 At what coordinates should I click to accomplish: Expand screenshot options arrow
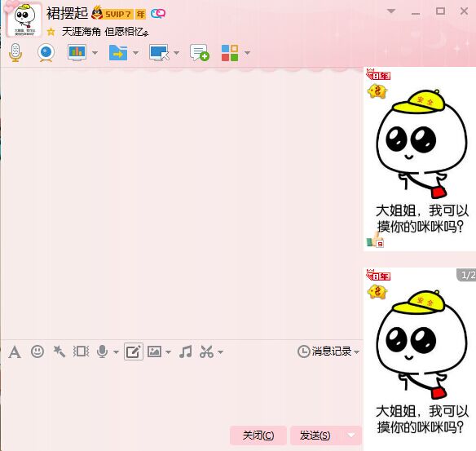point(220,352)
